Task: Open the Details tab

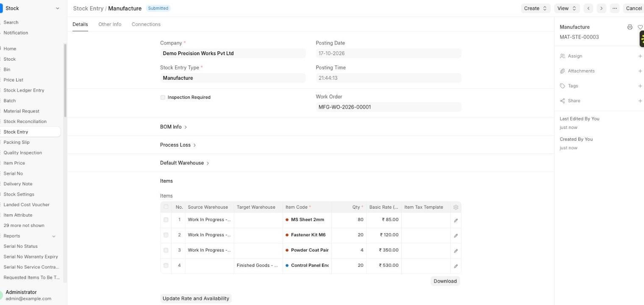Action: point(80,24)
